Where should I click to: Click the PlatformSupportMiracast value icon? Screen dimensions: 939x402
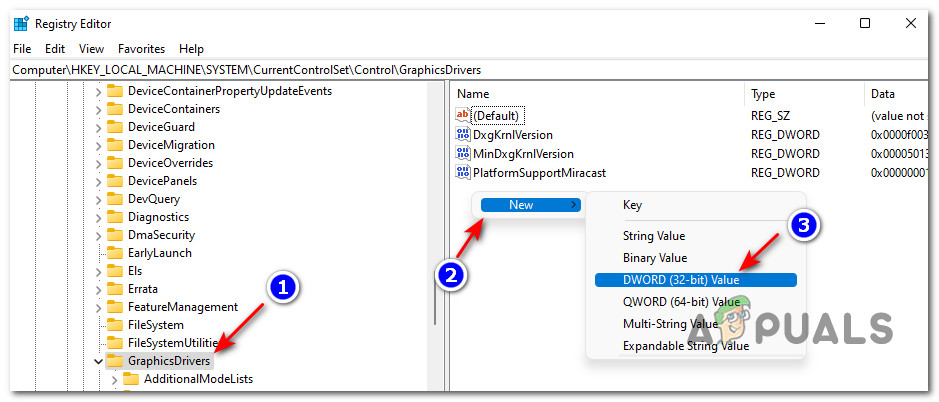click(462, 173)
